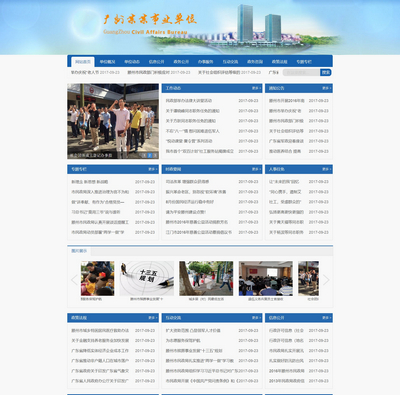
Task: Open 更多 in the 工作动态 panel header
Action: pos(256,88)
